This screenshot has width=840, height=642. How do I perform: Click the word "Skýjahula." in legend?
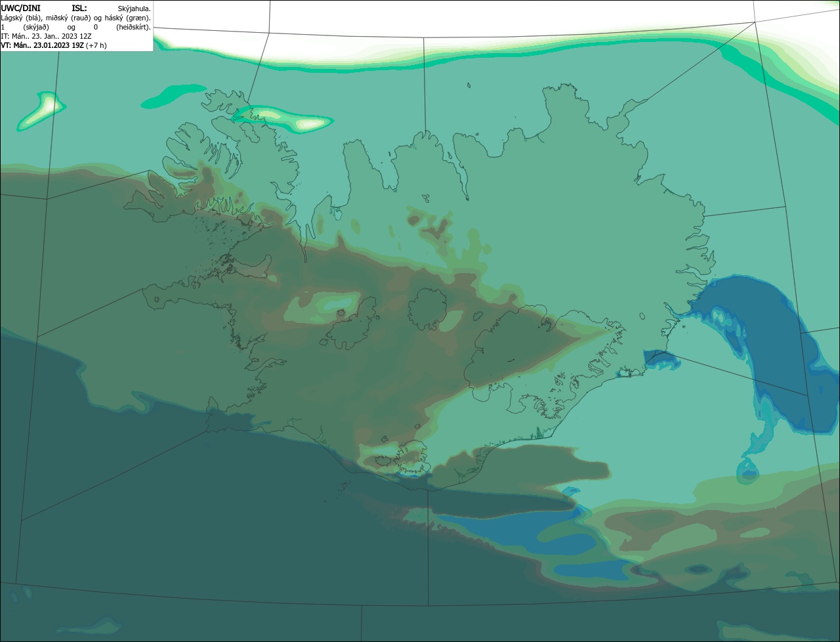[x=135, y=9]
